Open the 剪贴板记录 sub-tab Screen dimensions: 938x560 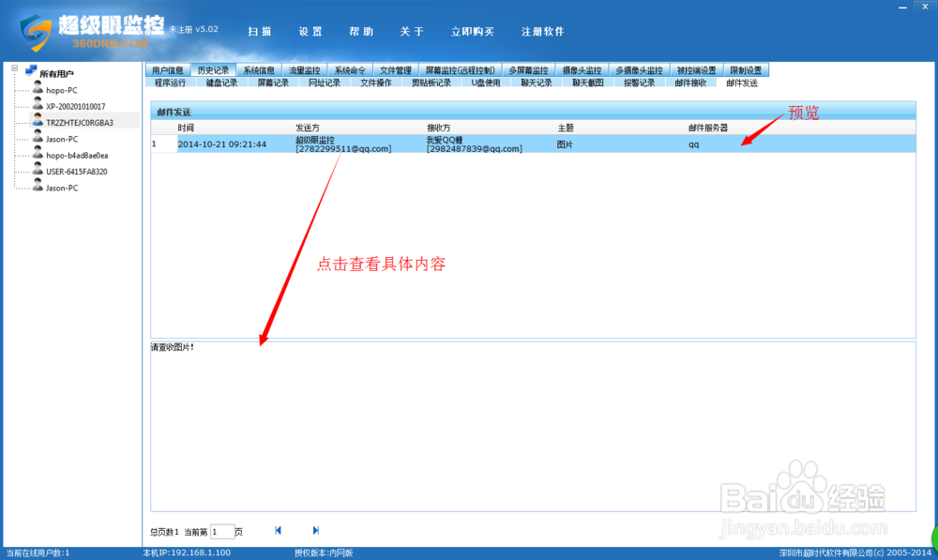(431, 83)
